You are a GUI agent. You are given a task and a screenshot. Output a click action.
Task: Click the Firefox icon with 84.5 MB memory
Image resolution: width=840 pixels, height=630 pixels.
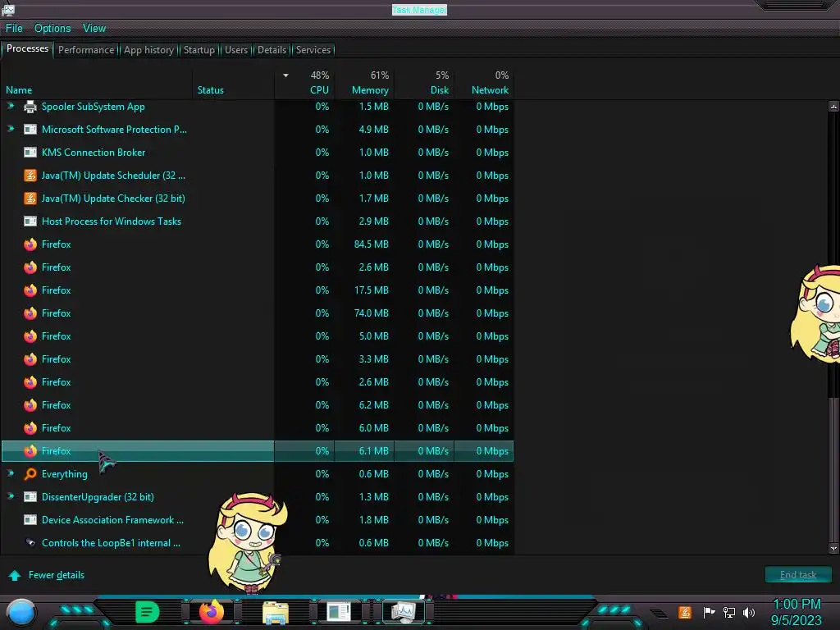point(30,244)
